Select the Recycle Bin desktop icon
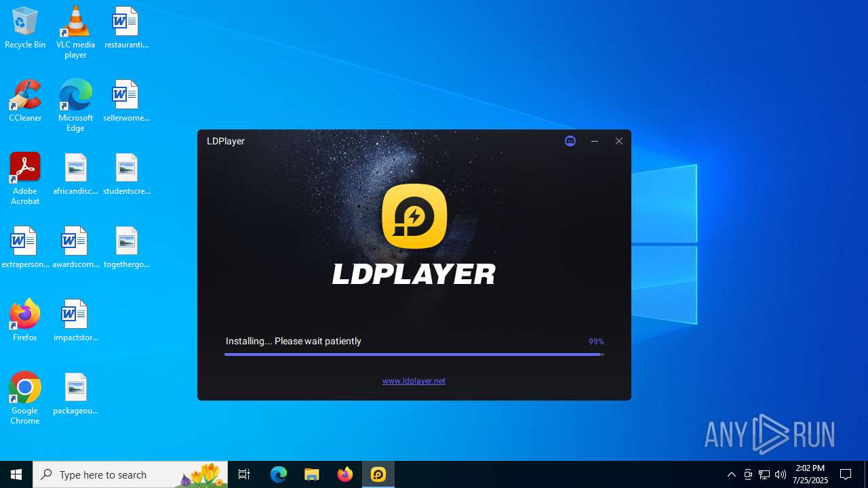The image size is (868, 488). (25, 28)
